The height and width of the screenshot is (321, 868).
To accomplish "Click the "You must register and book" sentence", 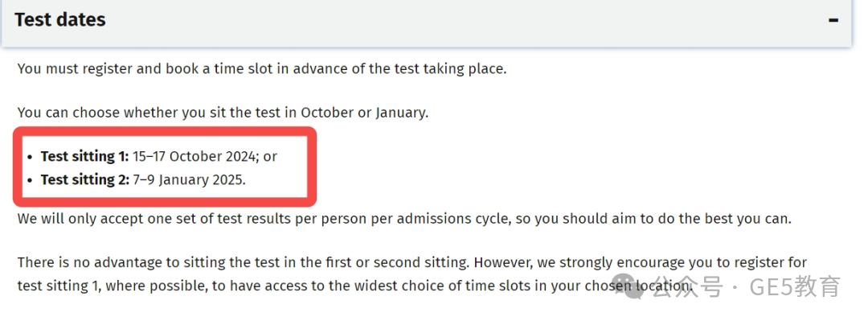I will pyautogui.click(x=262, y=69).
